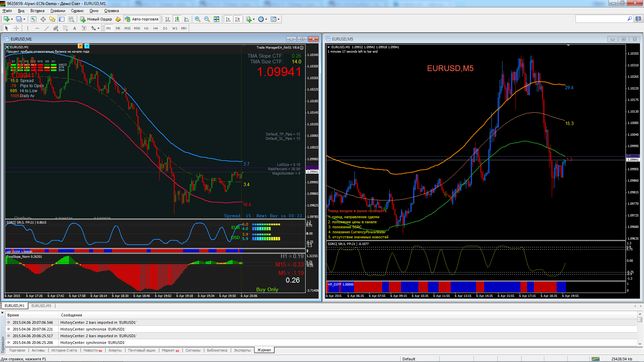Image resolution: width=644 pixels, height=362 pixels.
Task: Open the chart Profiles toolbar icon
Action: [x=19, y=19]
